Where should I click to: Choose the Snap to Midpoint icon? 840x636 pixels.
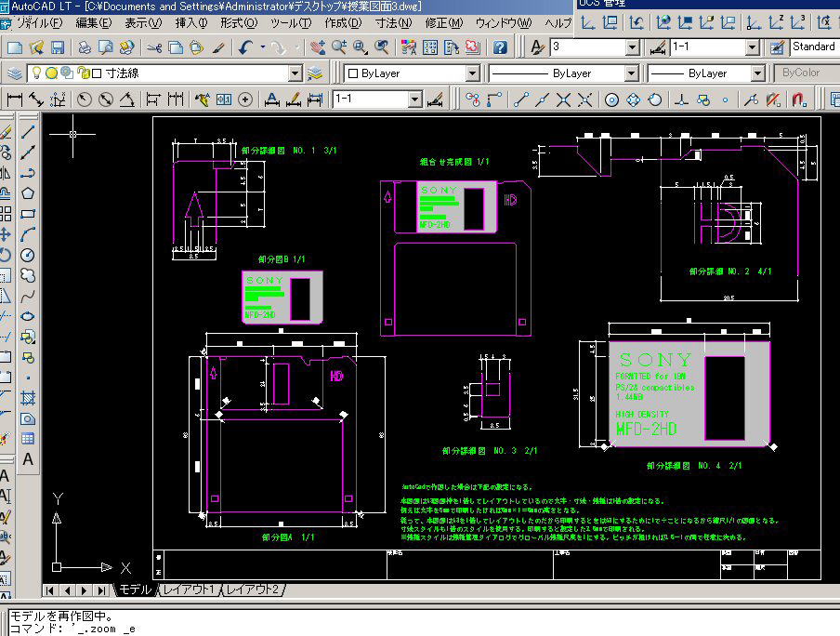542,99
